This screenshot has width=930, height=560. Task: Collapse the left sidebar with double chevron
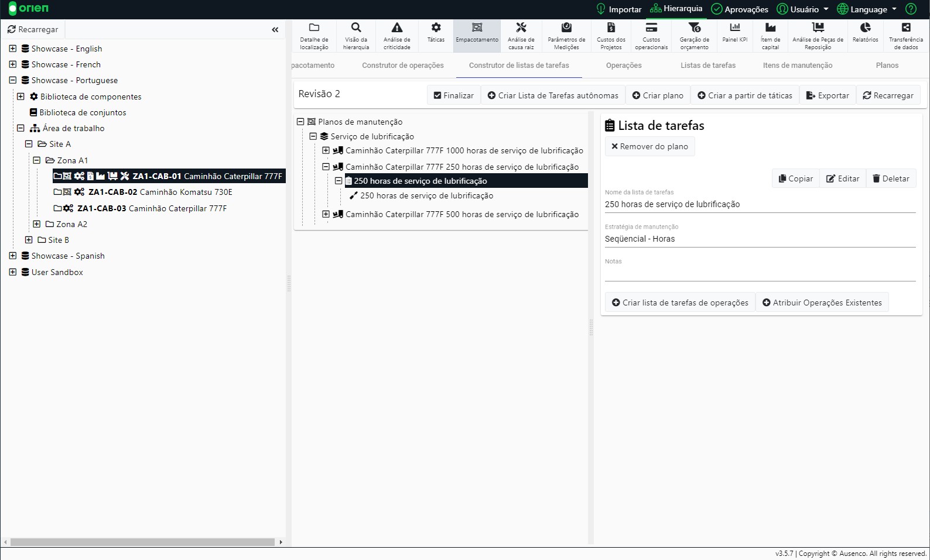tap(275, 29)
